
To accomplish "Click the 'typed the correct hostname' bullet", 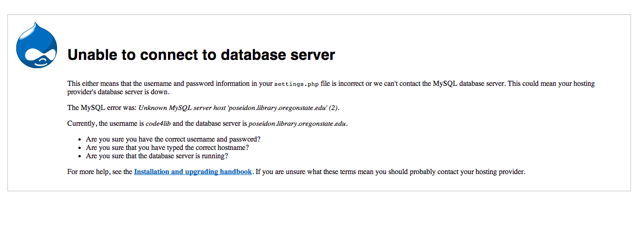I will [167, 148].
